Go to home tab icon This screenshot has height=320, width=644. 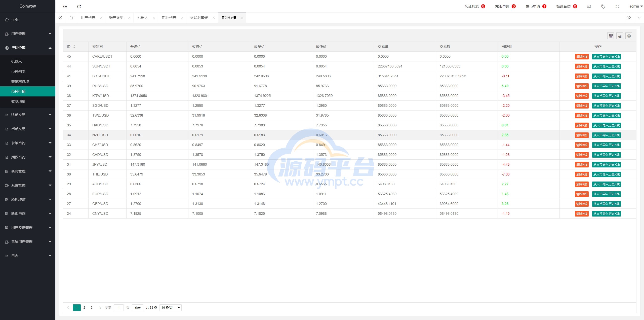coord(71,18)
